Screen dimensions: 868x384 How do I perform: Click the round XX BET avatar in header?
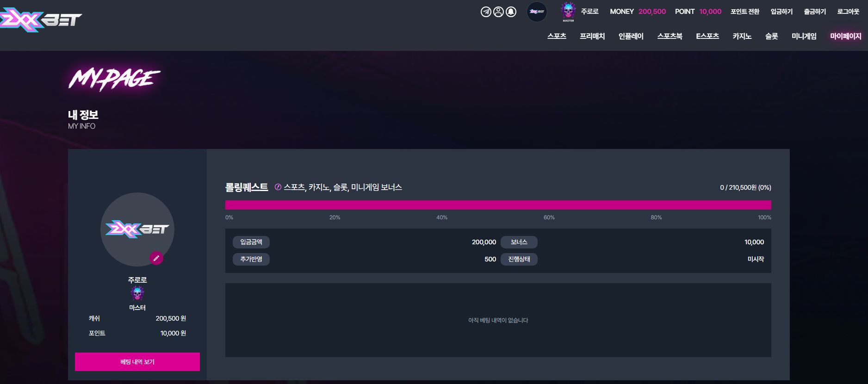[x=537, y=12]
